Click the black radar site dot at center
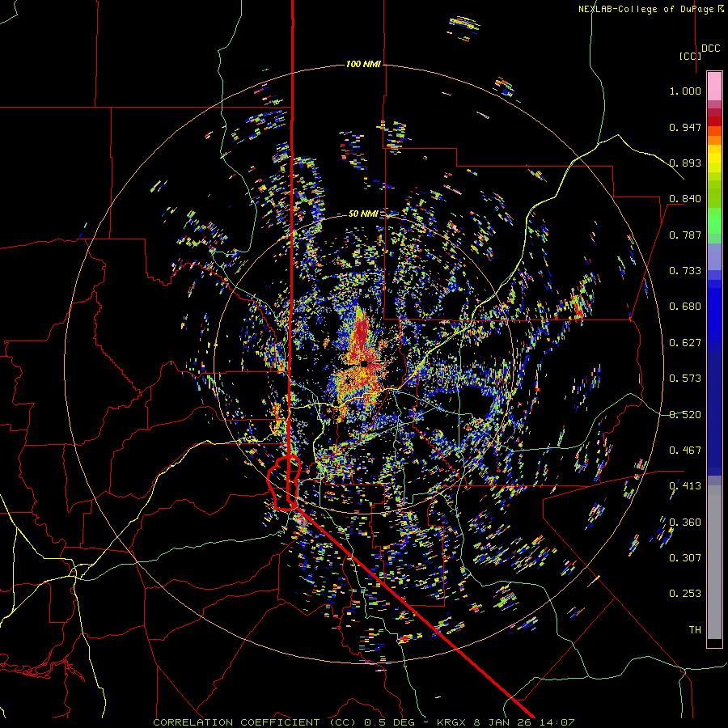728x728 pixels. (364, 364)
